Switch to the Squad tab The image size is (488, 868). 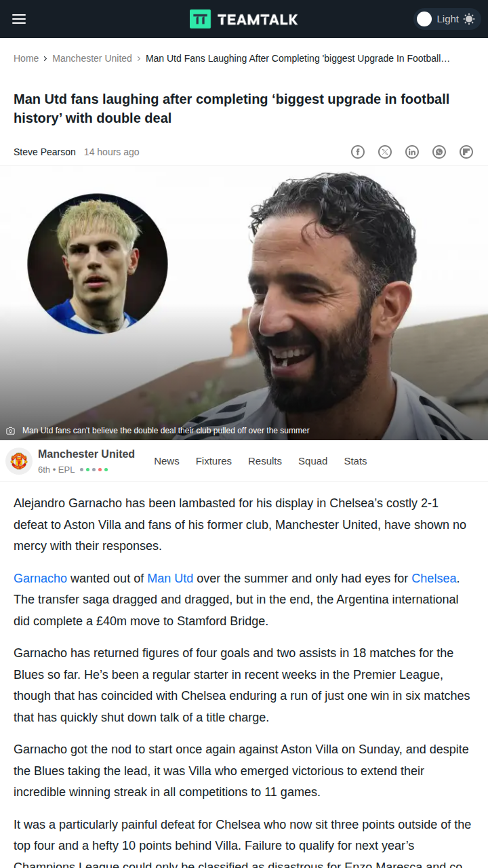tap(312, 461)
